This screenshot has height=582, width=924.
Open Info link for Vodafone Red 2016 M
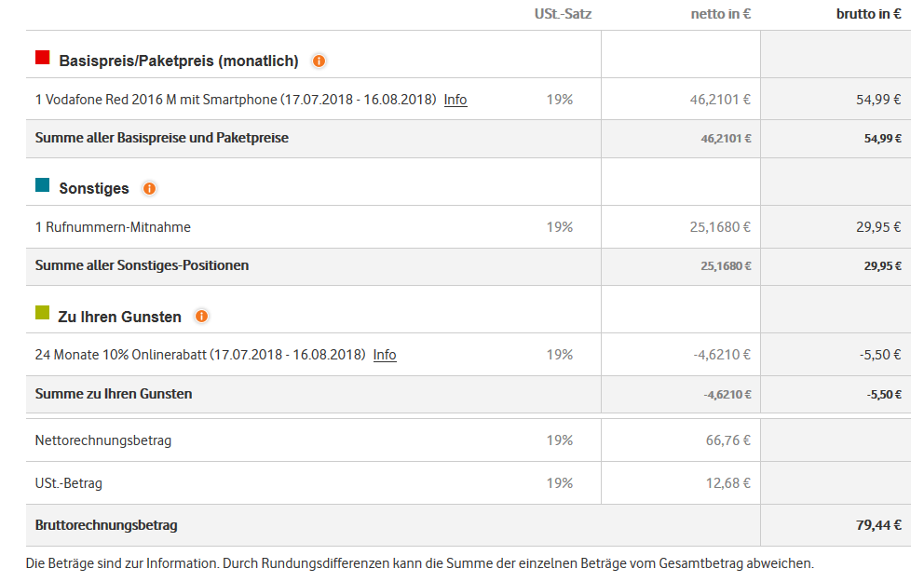pos(455,100)
